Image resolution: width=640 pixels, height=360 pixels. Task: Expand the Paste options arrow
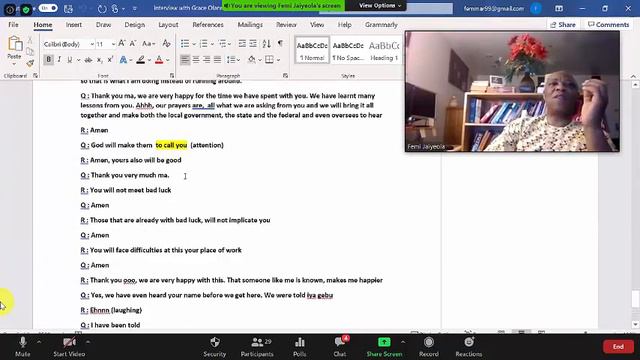click(x=14, y=64)
